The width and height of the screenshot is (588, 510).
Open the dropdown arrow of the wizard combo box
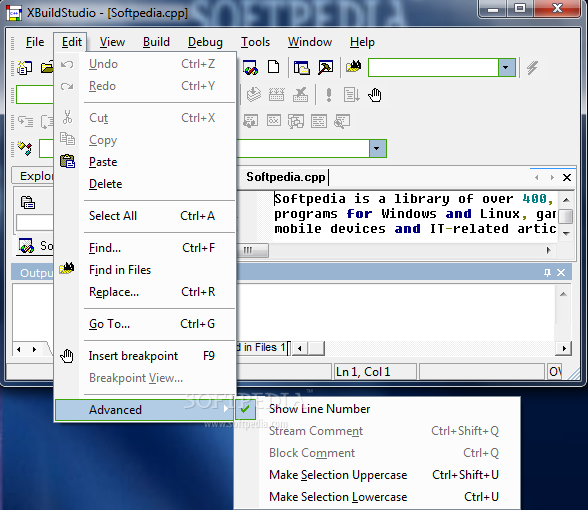(x=377, y=148)
